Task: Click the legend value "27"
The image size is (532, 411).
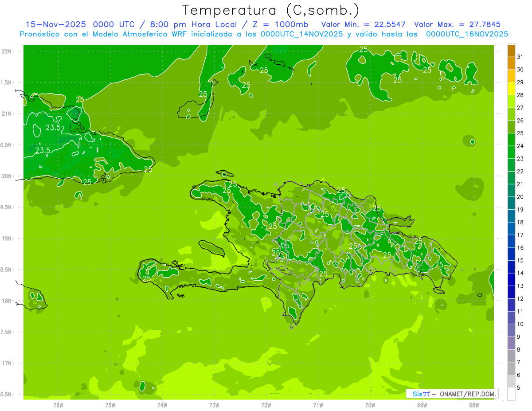Action: pos(520,108)
